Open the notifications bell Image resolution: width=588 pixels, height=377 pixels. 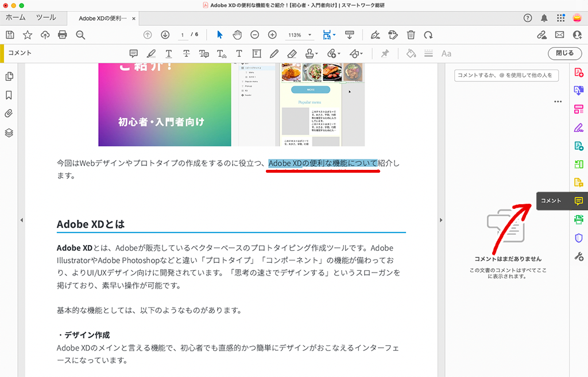[544, 18]
